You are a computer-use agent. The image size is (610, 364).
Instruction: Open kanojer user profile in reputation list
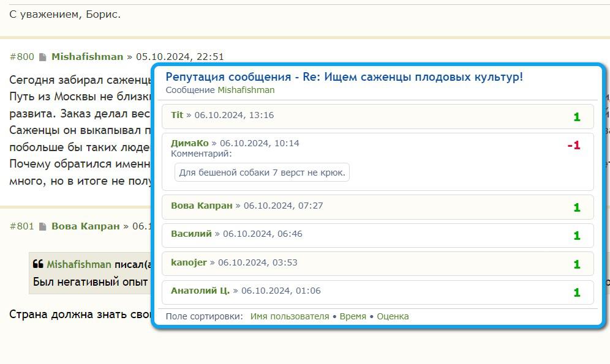(x=189, y=262)
